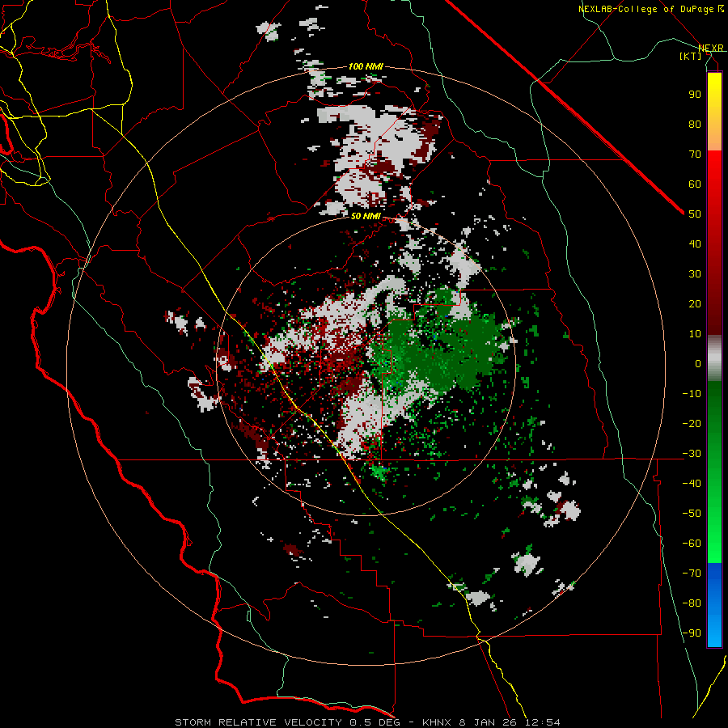
Task: Click the -90 value on velocity scale
Action: [692, 633]
